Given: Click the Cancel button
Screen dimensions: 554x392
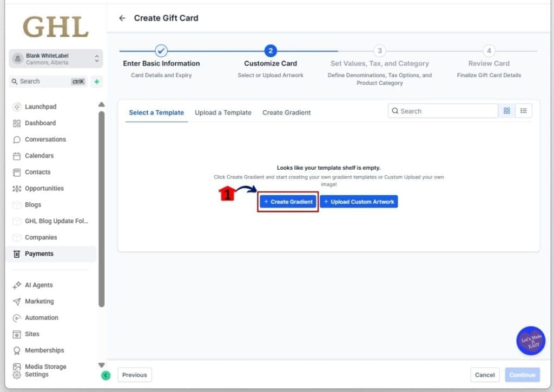Looking at the screenshot, I should point(485,375).
